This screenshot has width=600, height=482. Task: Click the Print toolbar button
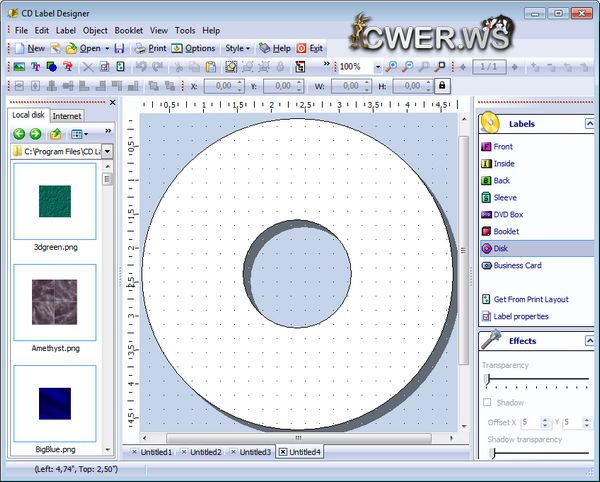point(150,48)
